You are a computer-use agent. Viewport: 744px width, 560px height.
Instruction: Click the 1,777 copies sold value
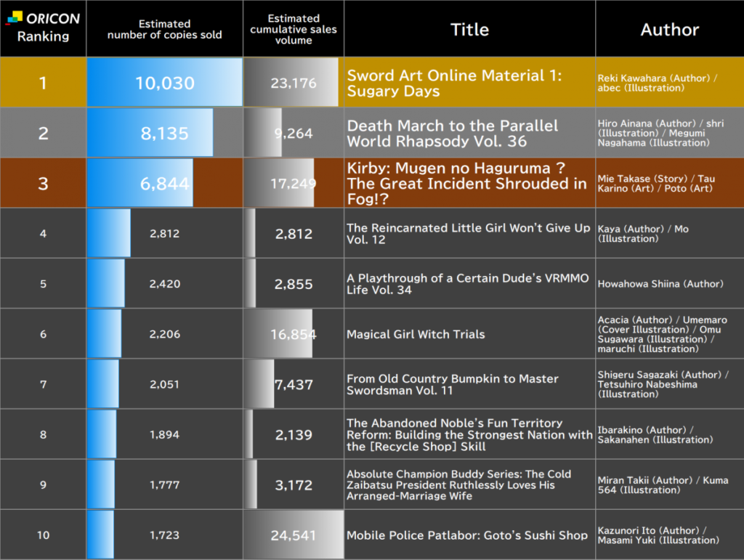coord(165,484)
